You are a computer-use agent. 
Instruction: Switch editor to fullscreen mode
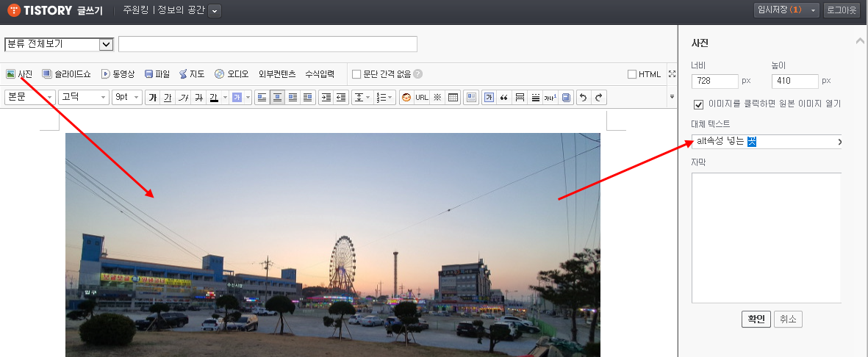[672, 74]
